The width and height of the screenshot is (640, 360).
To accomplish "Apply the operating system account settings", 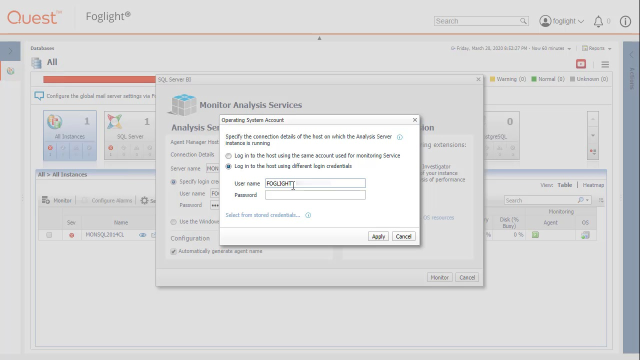I will tap(378, 236).
